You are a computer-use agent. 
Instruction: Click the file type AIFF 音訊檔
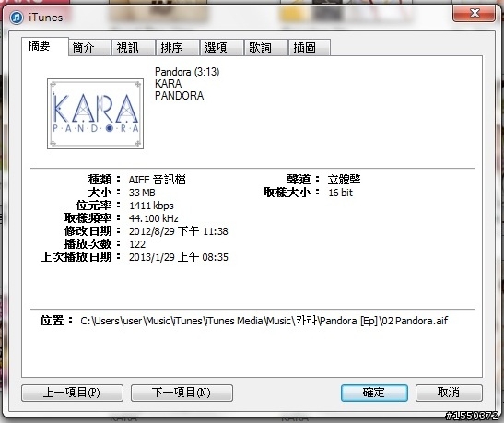click(158, 180)
